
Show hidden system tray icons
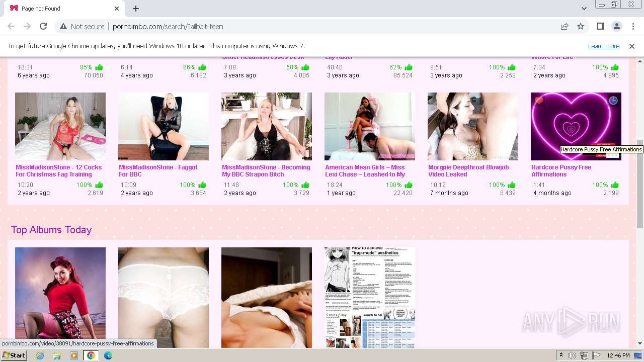coord(561,355)
